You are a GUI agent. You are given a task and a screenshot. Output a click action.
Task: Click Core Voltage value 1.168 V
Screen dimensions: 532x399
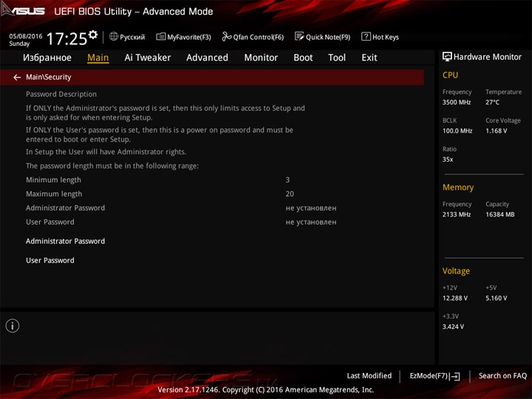click(496, 131)
